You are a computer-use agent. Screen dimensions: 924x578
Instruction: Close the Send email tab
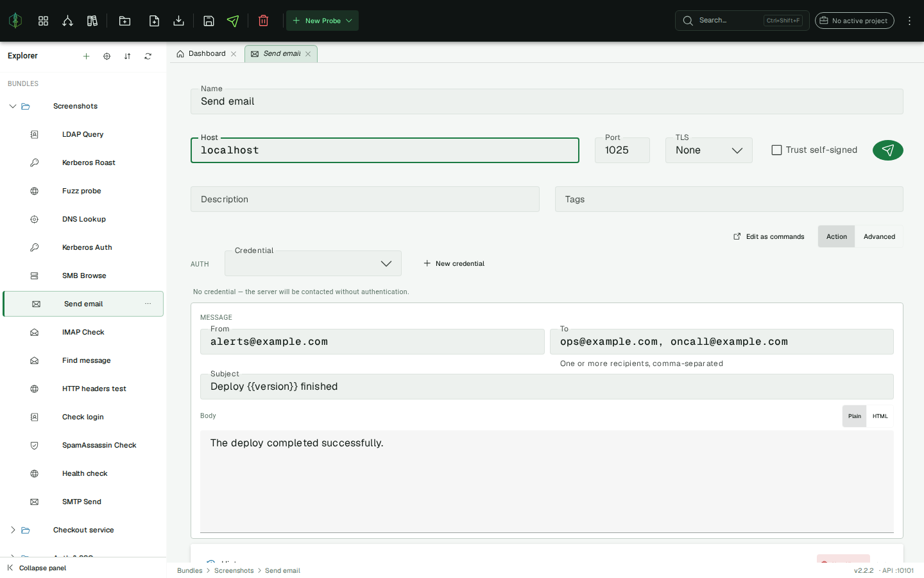[x=308, y=54]
